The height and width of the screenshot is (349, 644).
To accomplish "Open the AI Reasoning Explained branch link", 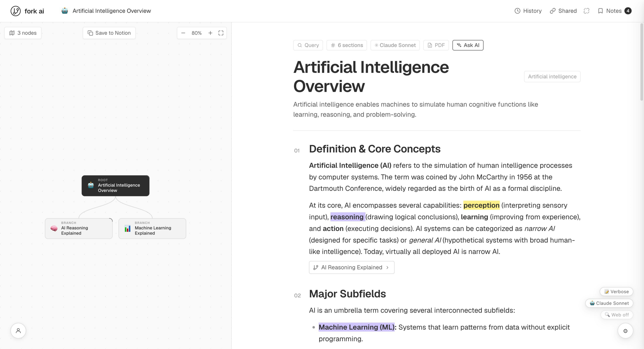I will pyautogui.click(x=351, y=267).
